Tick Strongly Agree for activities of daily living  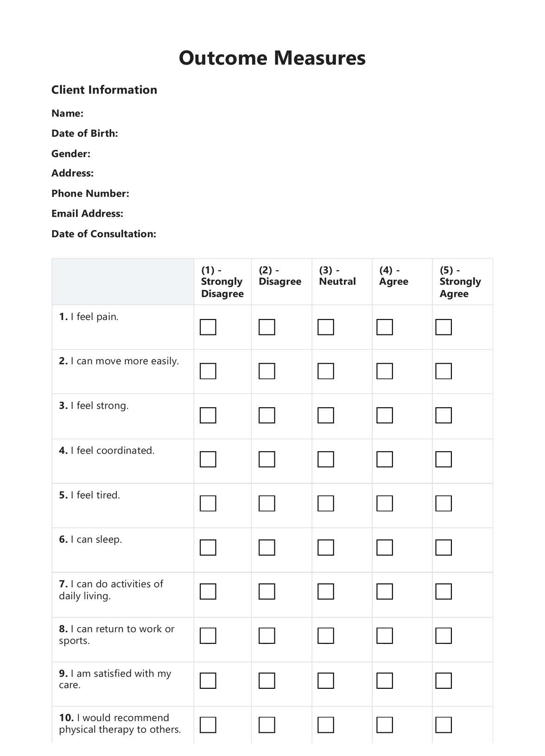pyautogui.click(x=444, y=591)
